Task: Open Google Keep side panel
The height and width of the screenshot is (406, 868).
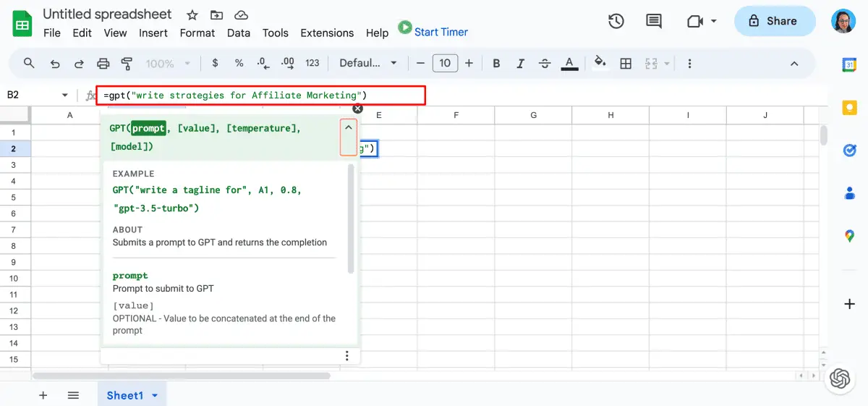Action: 849,106
